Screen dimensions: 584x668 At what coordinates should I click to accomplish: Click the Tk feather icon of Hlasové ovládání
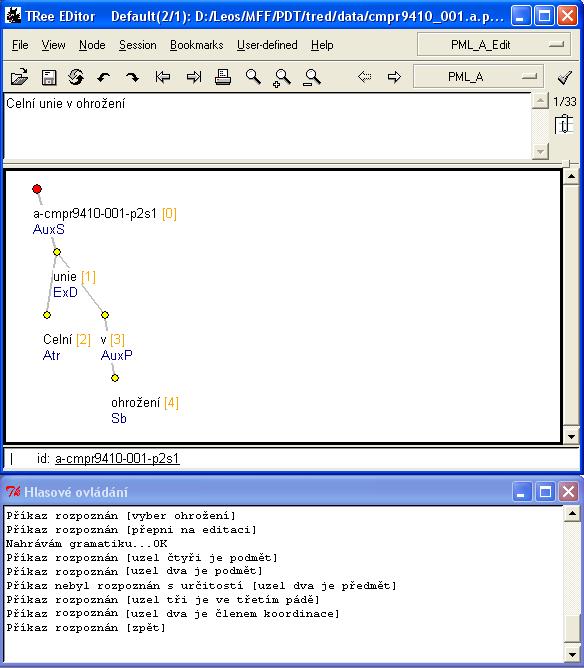[x=13, y=492]
